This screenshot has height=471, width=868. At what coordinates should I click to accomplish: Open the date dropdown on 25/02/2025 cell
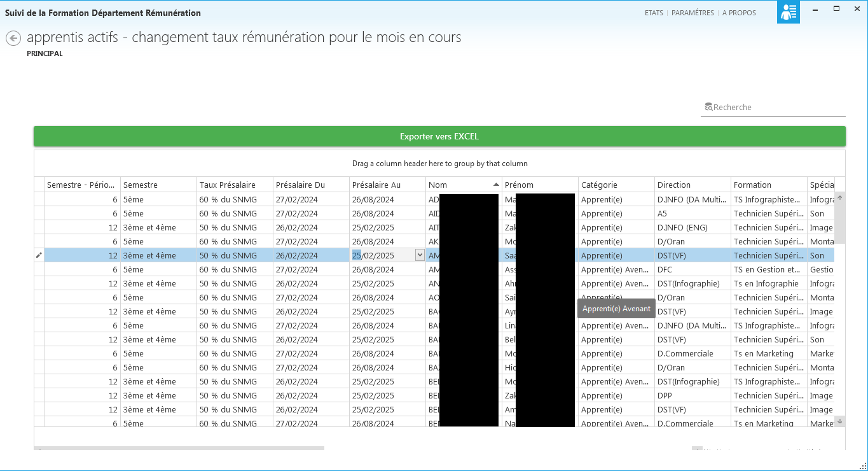(x=420, y=255)
